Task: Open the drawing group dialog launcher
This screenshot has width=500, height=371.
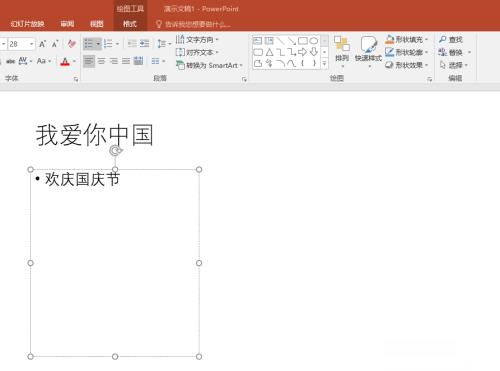Action: 429,79
